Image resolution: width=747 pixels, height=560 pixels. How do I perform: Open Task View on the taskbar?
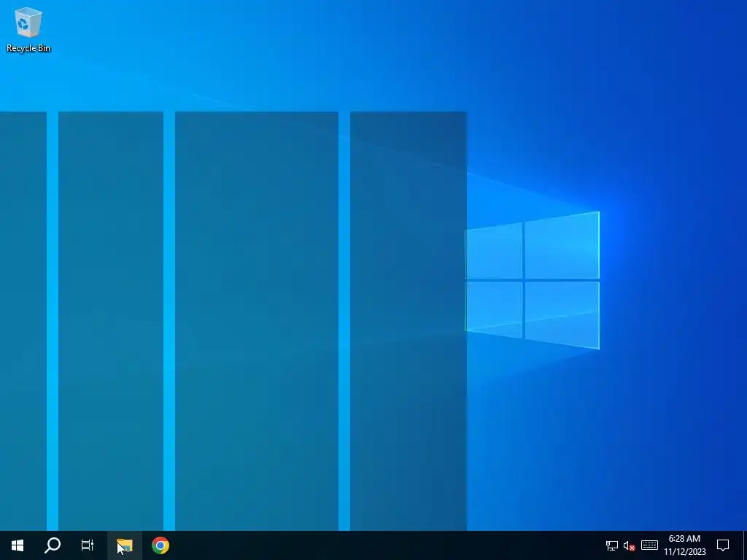pyautogui.click(x=88, y=545)
